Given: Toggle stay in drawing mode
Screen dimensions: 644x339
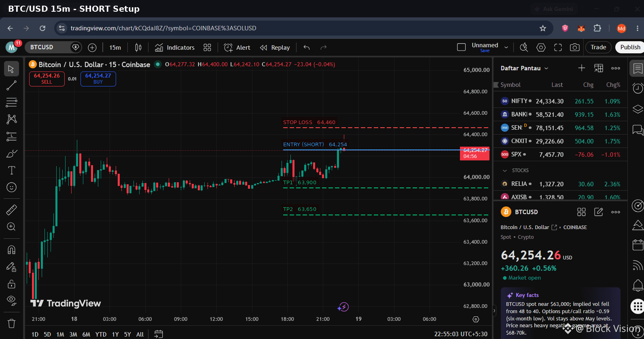Looking at the screenshot, I should click(x=11, y=267).
